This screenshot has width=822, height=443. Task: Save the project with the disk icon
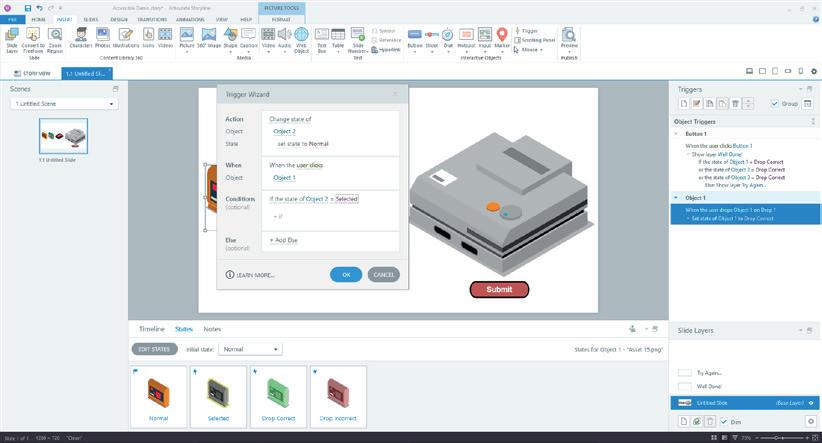click(28, 8)
